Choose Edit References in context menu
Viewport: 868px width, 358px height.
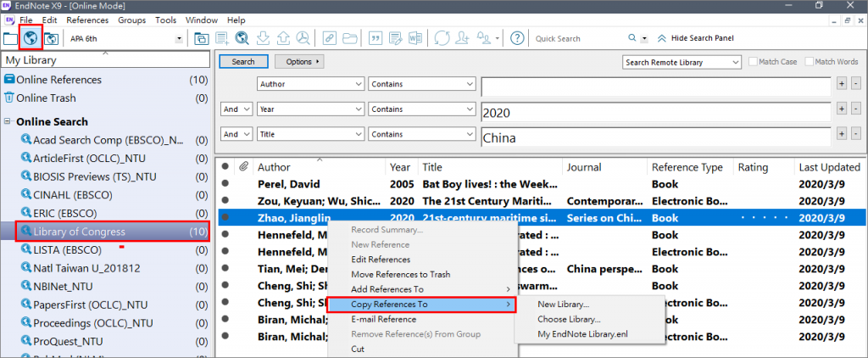click(x=381, y=260)
